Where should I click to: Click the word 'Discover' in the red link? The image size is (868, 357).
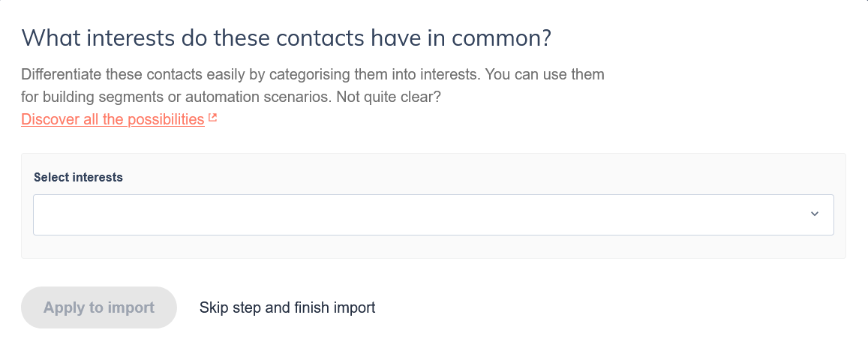click(x=47, y=119)
